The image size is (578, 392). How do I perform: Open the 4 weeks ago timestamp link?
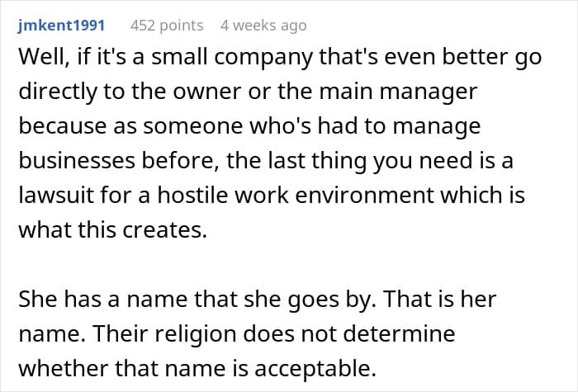(x=263, y=26)
